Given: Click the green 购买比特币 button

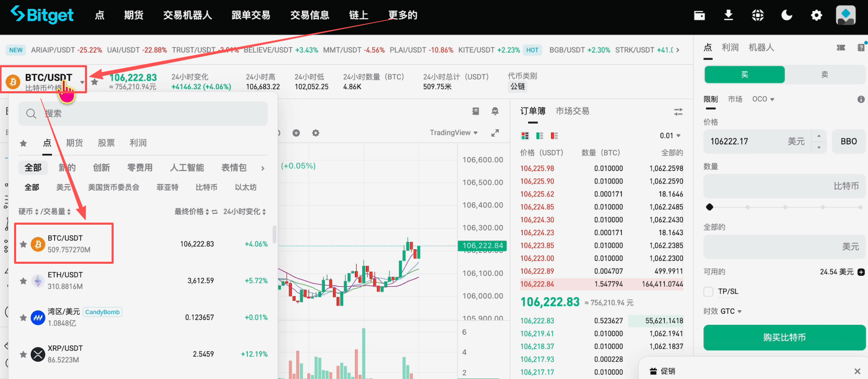Looking at the screenshot, I should pos(784,337).
